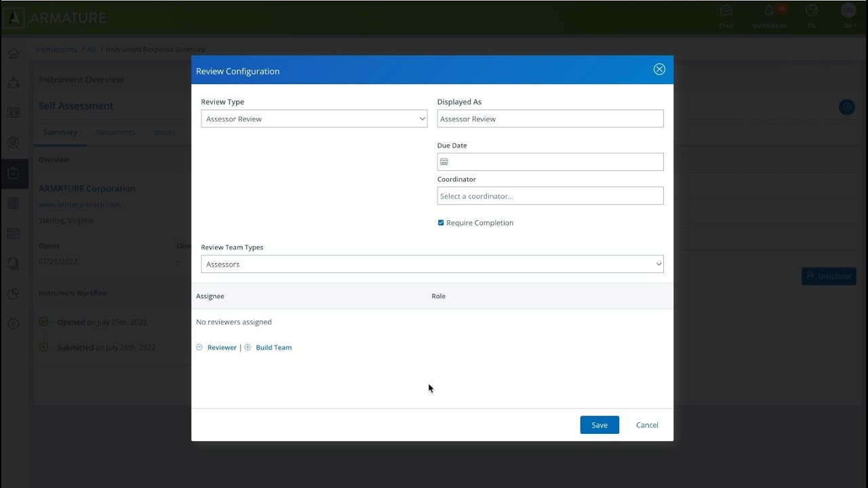The image size is (868, 488).
Task: Open the settings gear sidebar icon
Action: (x=14, y=323)
